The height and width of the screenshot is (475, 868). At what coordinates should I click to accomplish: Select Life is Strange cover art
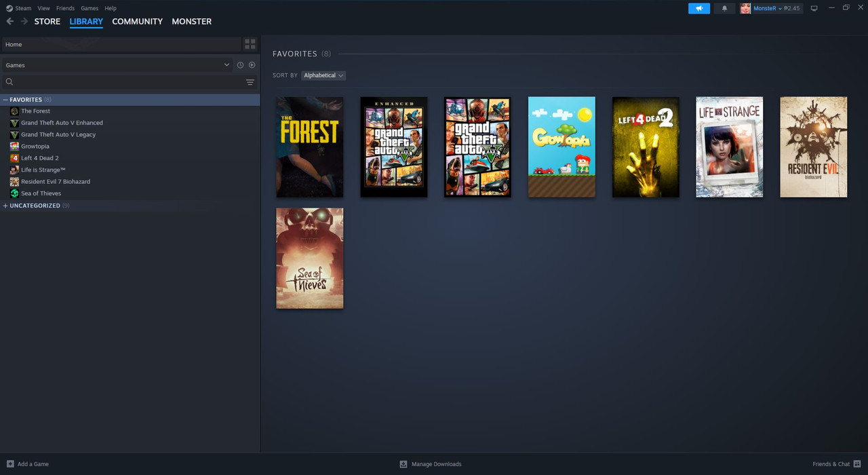click(x=730, y=147)
